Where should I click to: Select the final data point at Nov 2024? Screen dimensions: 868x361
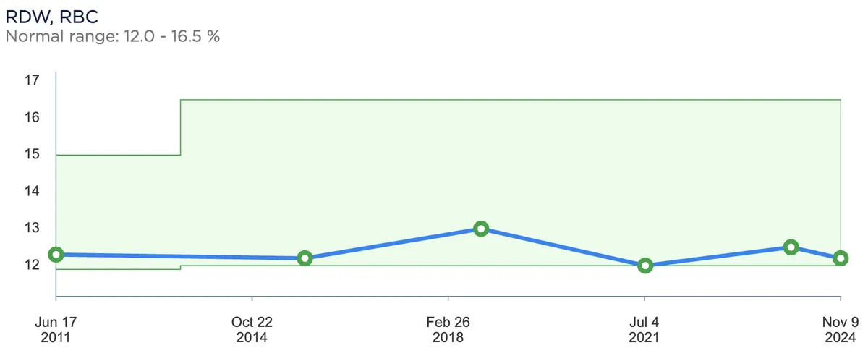coord(841,258)
